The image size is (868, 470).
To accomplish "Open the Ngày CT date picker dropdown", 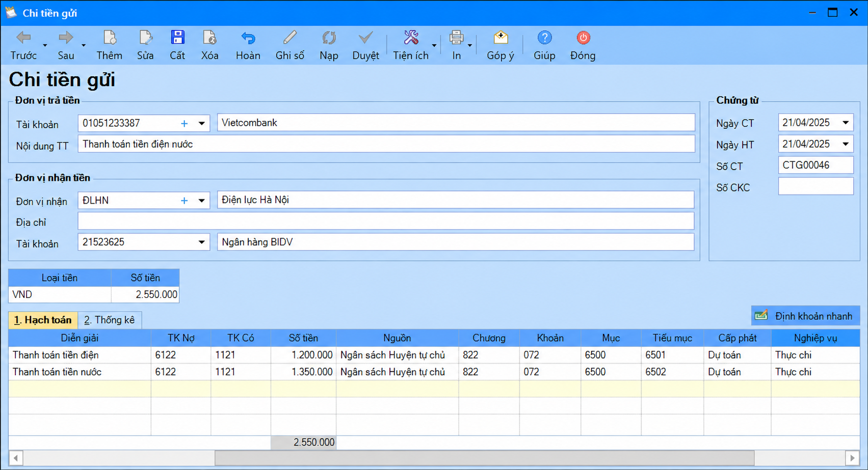I will [846, 123].
